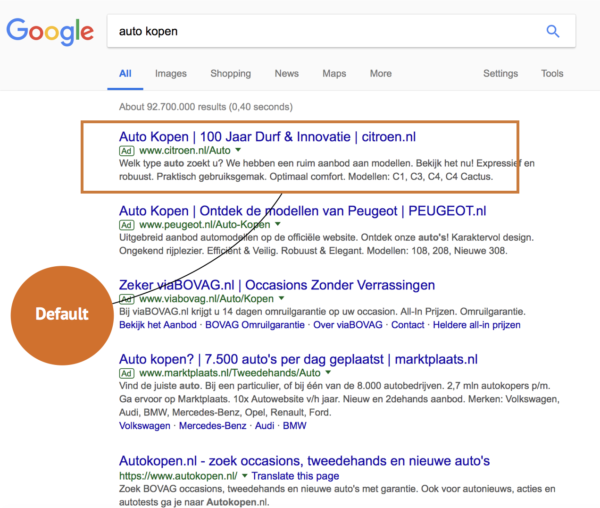600x508 pixels.
Task: Click the 'Over viaBOVAG' sitelink
Action: click(x=348, y=325)
